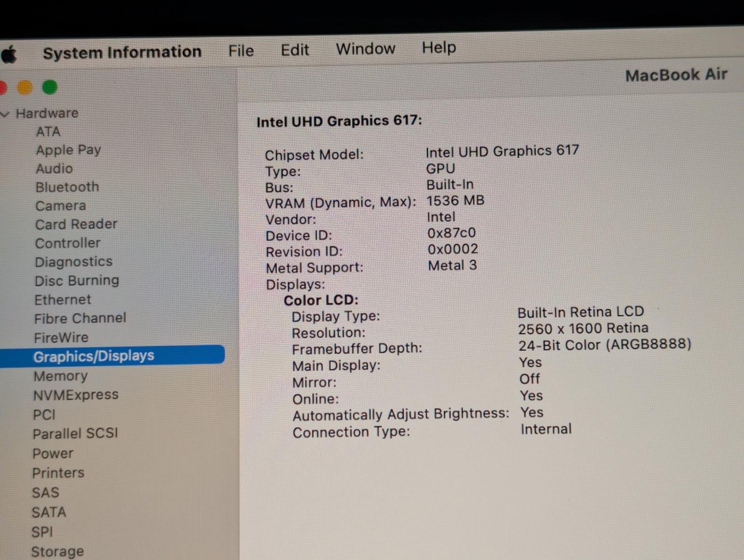Open the Window menu

365,49
